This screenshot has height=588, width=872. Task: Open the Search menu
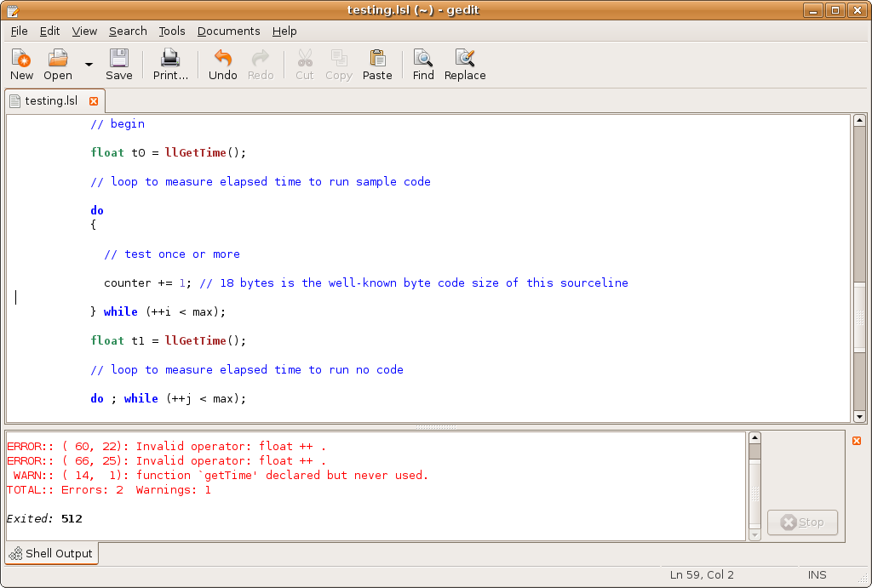(128, 31)
